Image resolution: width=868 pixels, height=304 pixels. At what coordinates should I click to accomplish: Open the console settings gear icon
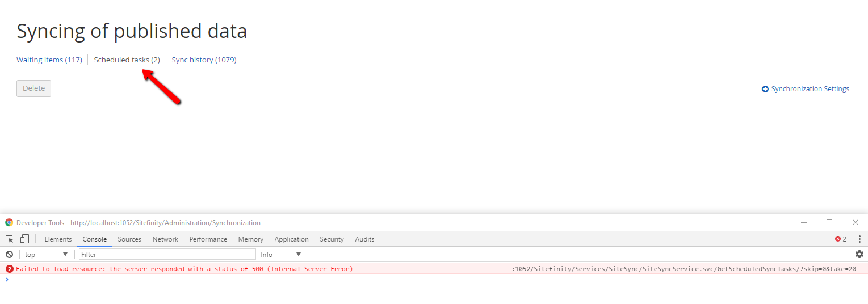[x=859, y=254]
